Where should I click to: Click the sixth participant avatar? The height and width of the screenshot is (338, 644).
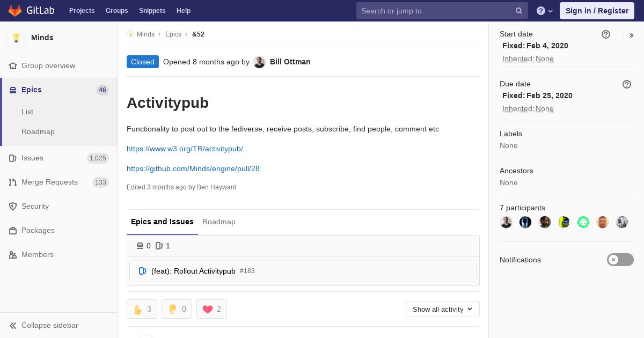(603, 222)
